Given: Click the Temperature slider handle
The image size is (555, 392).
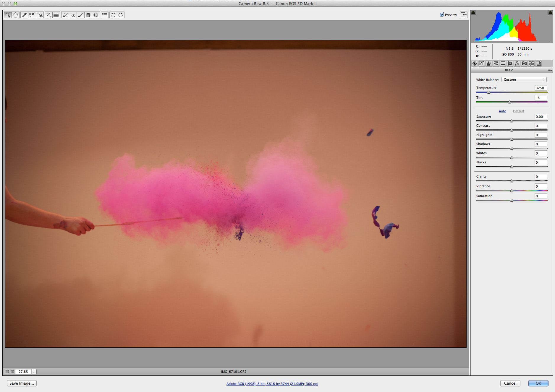Looking at the screenshot, I should click(x=488, y=92).
